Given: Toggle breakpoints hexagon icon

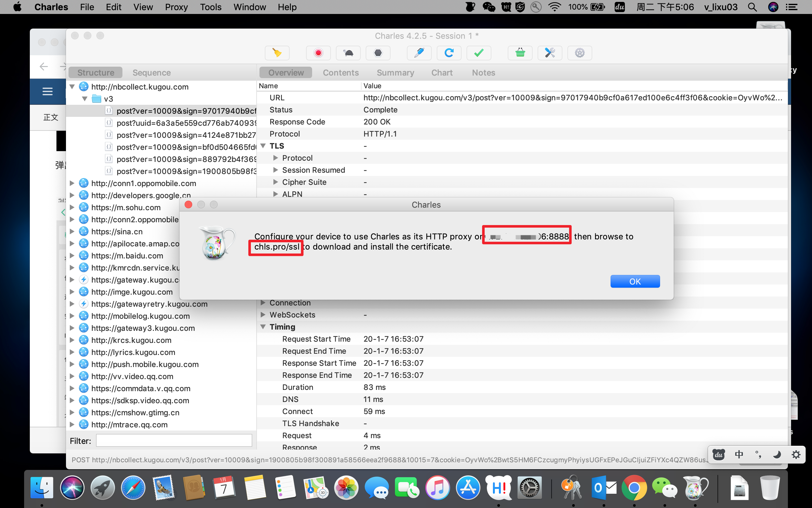Looking at the screenshot, I should (378, 53).
